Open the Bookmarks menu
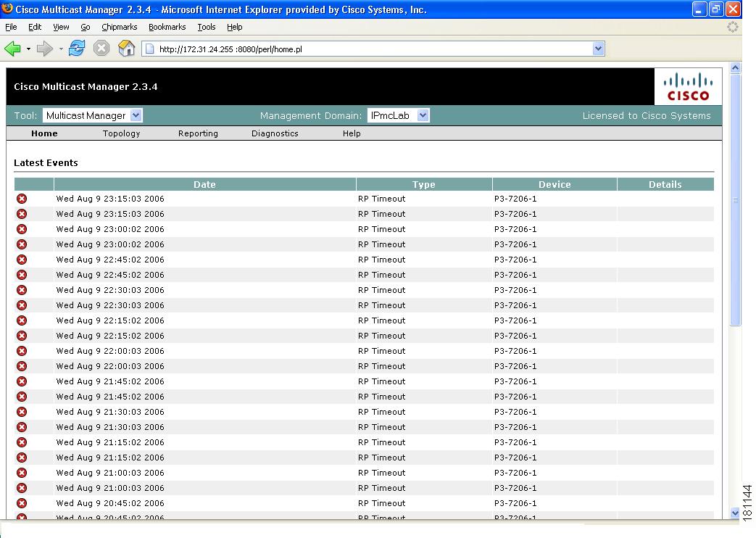Screen dimensions: 756x538 click(x=167, y=27)
